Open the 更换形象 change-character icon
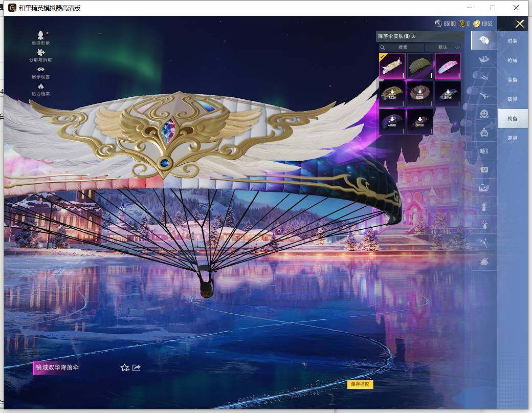 [41, 38]
